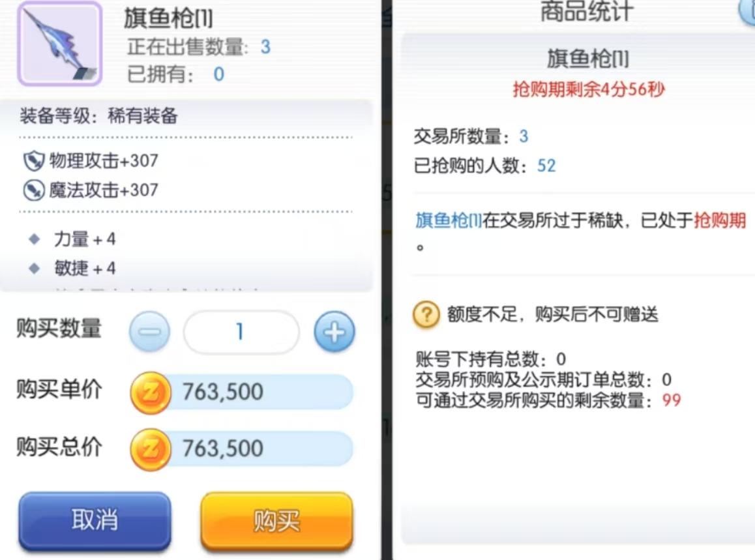Select the 763,500 total price field
755x560 pixels.
coord(260,449)
